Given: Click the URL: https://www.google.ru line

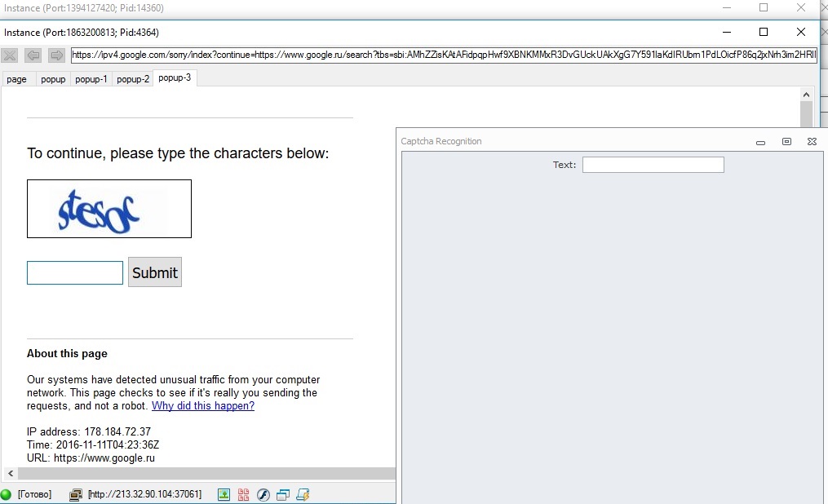Looking at the screenshot, I should pyautogui.click(x=91, y=458).
